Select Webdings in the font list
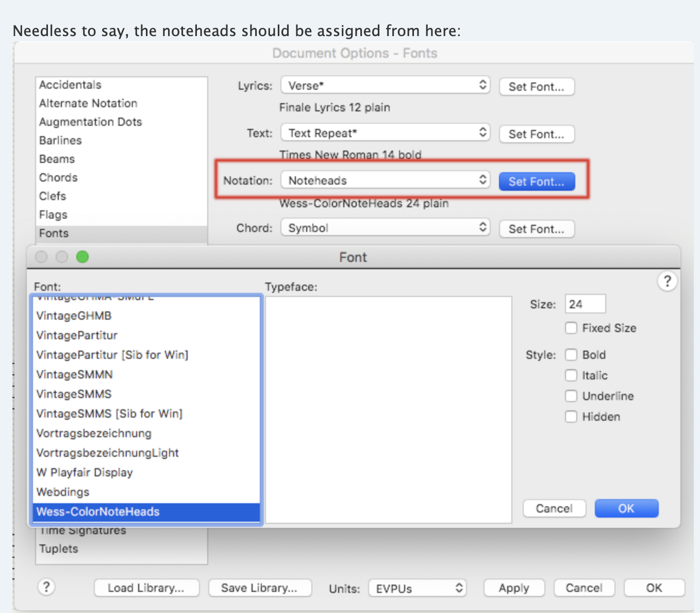The width and height of the screenshot is (700, 613). [x=63, y=492]
